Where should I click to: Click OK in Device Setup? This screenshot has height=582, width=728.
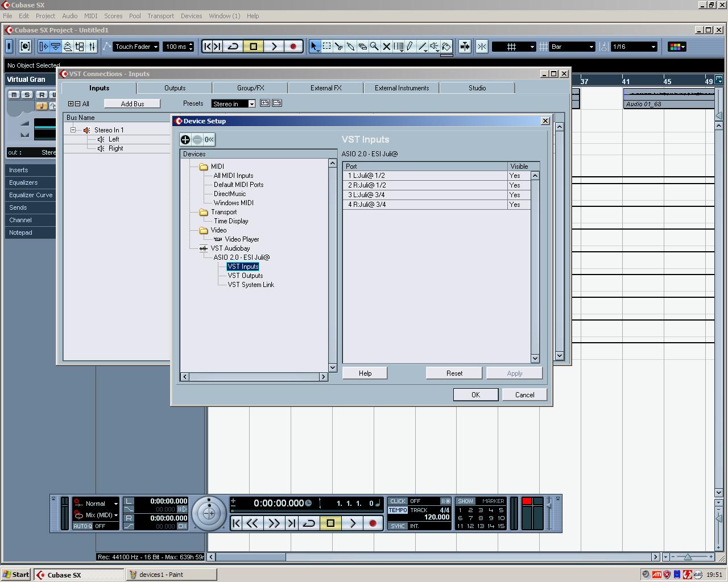pyautogui.click(x=476, y=394)
